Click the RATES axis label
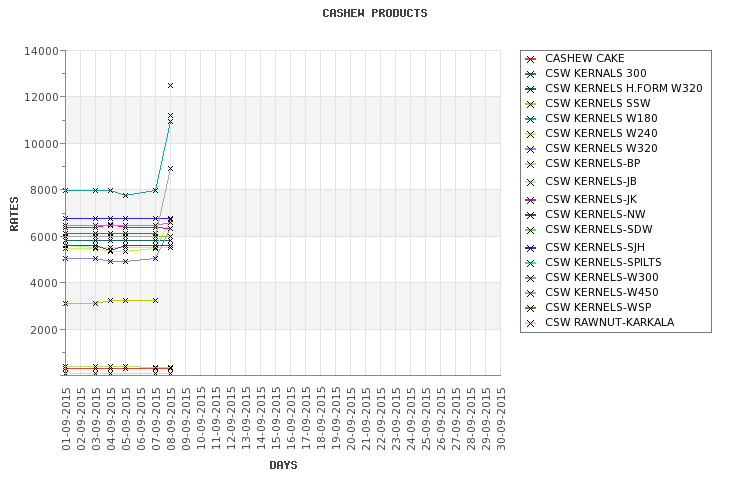This screenshot has height=500, width=750. pyautogui.click(x=14, y=213)
